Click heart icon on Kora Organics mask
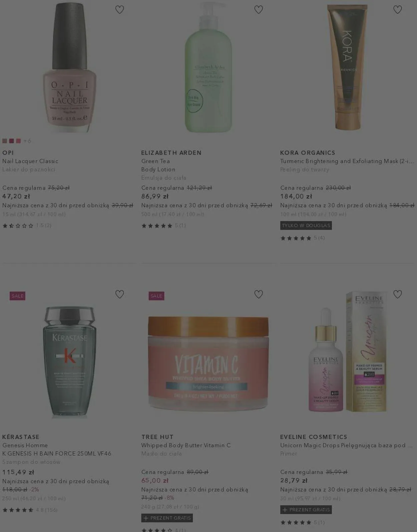Screen dimensions: 417x532 click(x=397, y=10)
